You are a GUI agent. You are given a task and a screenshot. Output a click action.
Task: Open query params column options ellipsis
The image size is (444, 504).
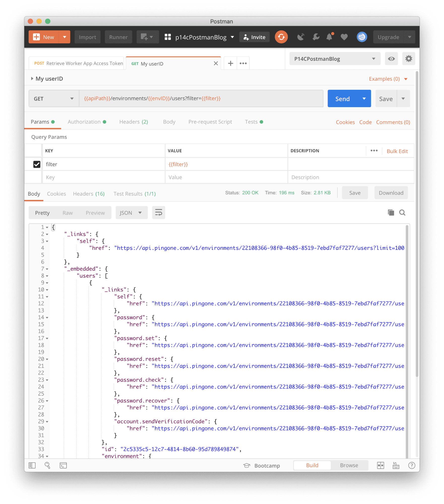[374, 151]
